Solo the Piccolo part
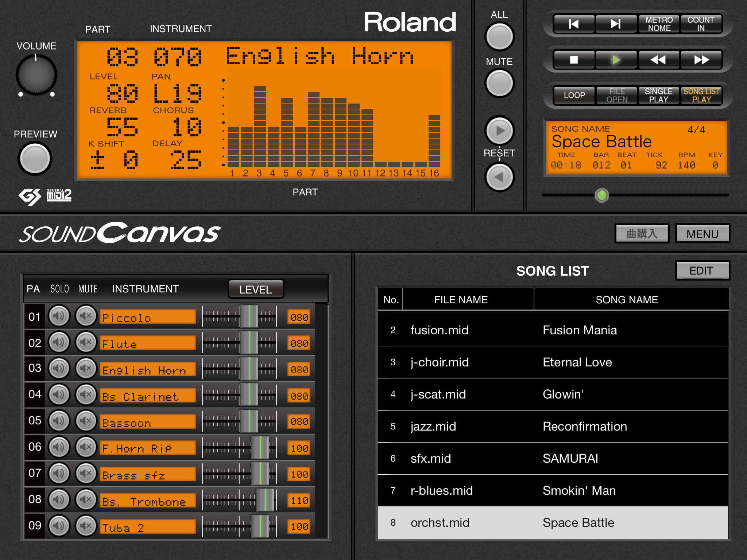 coord(59,316)
